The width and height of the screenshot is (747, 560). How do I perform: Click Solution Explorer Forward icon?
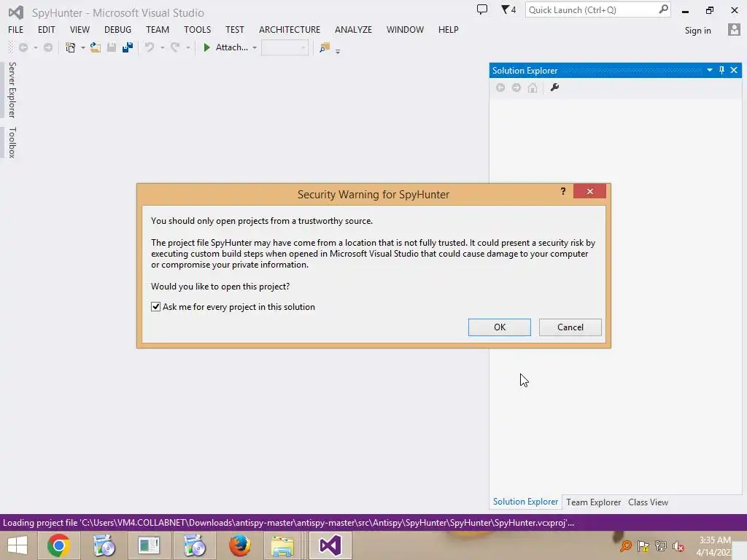516,87
